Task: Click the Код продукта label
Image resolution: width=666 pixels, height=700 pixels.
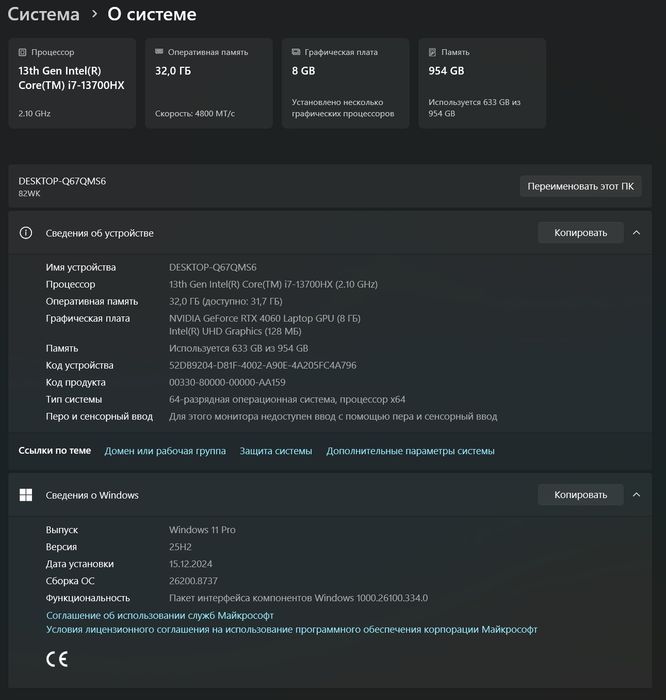Action: click(x=75, y=382)
